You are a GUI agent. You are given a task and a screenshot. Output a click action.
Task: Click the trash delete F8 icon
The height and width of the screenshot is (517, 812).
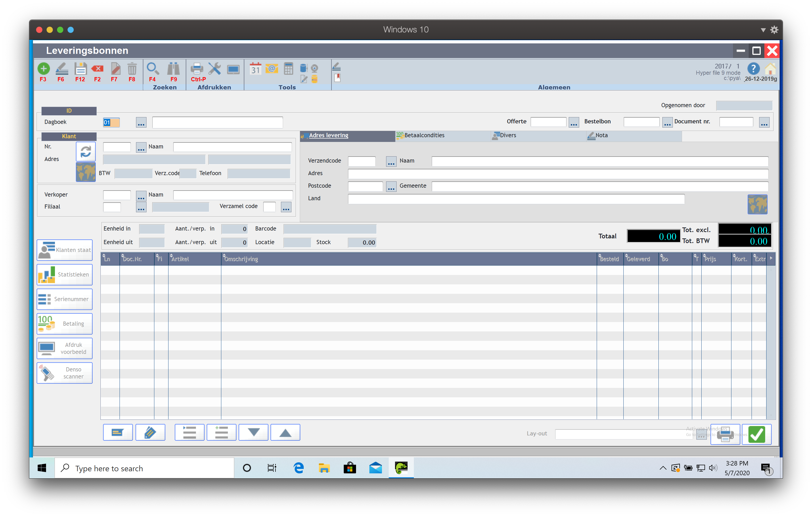coord(132,69)
